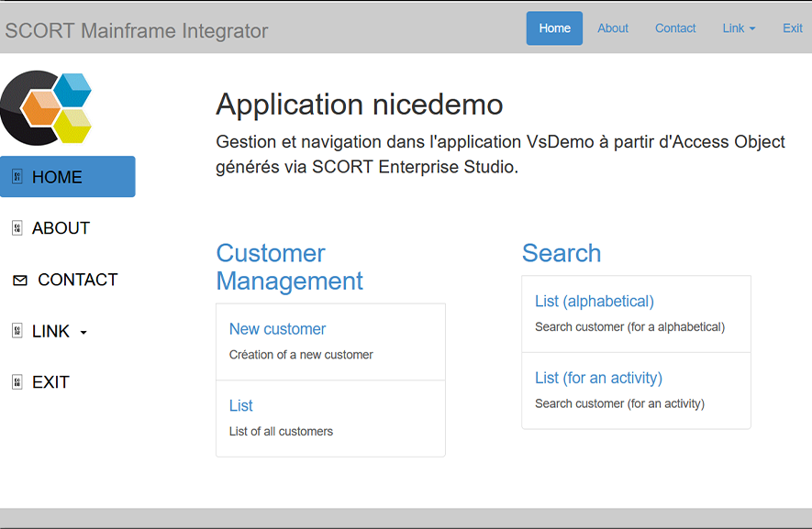Screen dimensions: 812x529
Task: Click 'Création of a new customer' description
Action: (x=301, y=355)
